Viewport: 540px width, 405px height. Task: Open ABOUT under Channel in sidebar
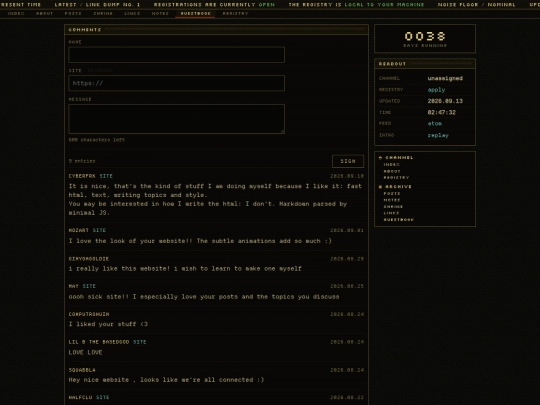click(392, 171)
